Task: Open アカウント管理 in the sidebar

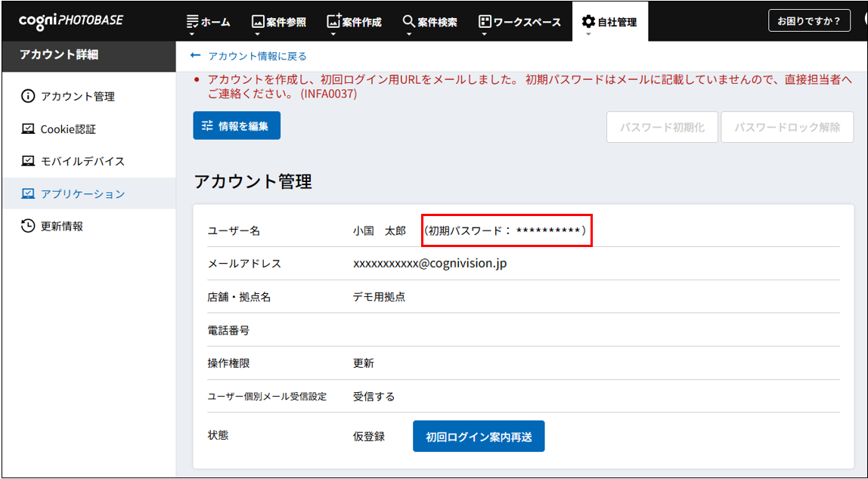Action: (x=77, y=96)
